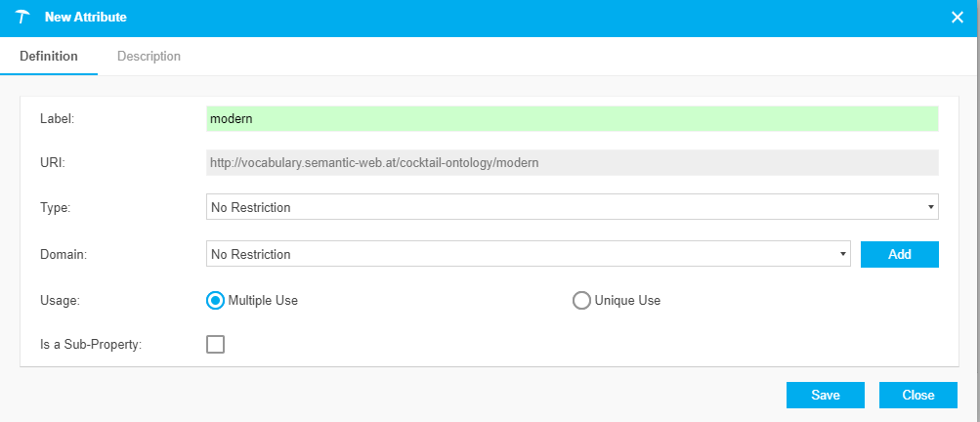Select the Multiple Use radio button
The image size is (980, 422).
215,301
